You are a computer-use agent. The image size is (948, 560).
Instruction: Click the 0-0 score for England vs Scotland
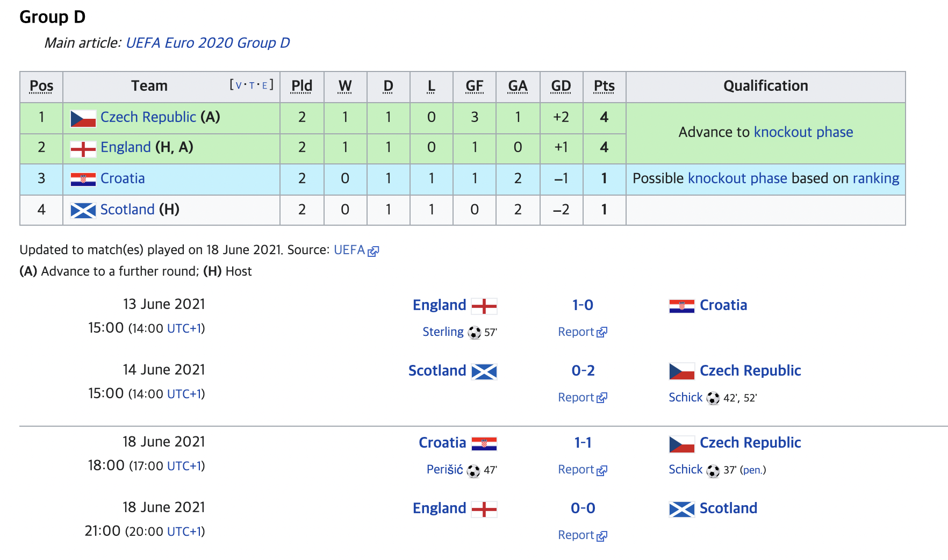[x=583, y=508]
